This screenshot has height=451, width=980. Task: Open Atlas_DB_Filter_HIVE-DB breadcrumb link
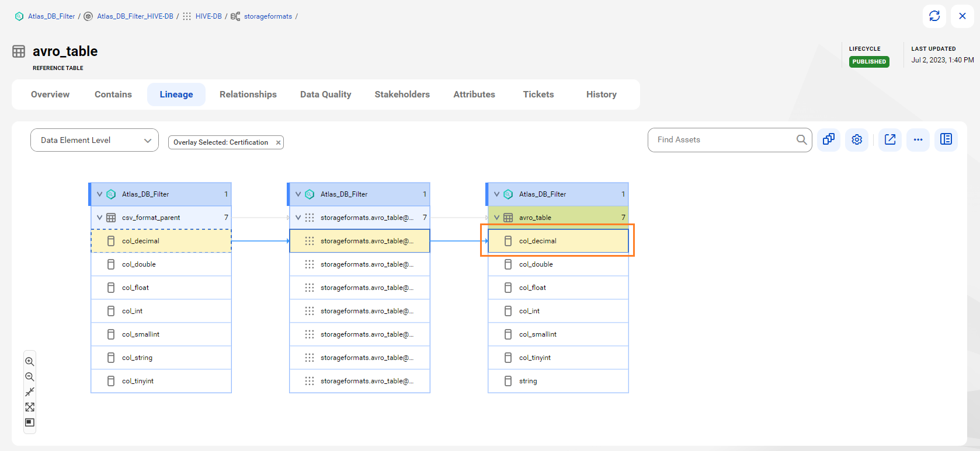click(135, 16)
